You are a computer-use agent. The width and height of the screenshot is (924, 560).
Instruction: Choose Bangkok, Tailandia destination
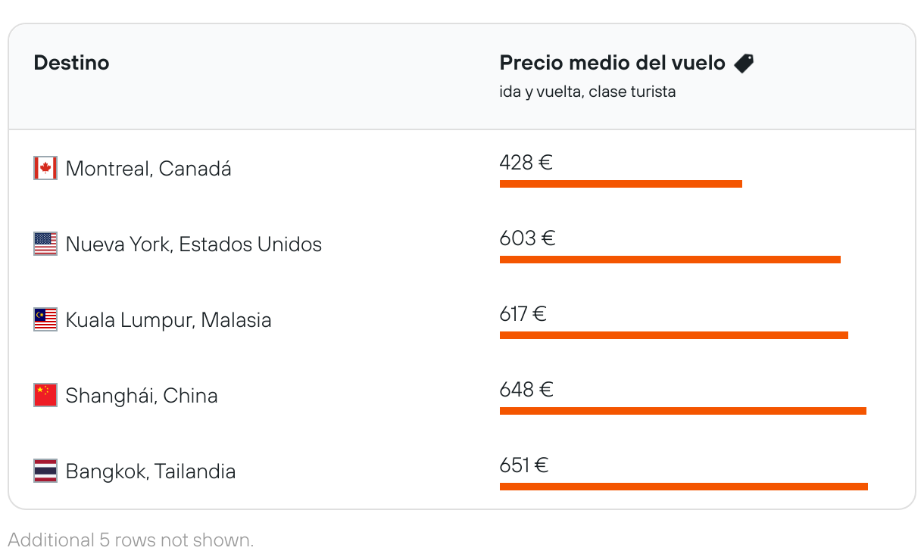click(x=151, y=471)
